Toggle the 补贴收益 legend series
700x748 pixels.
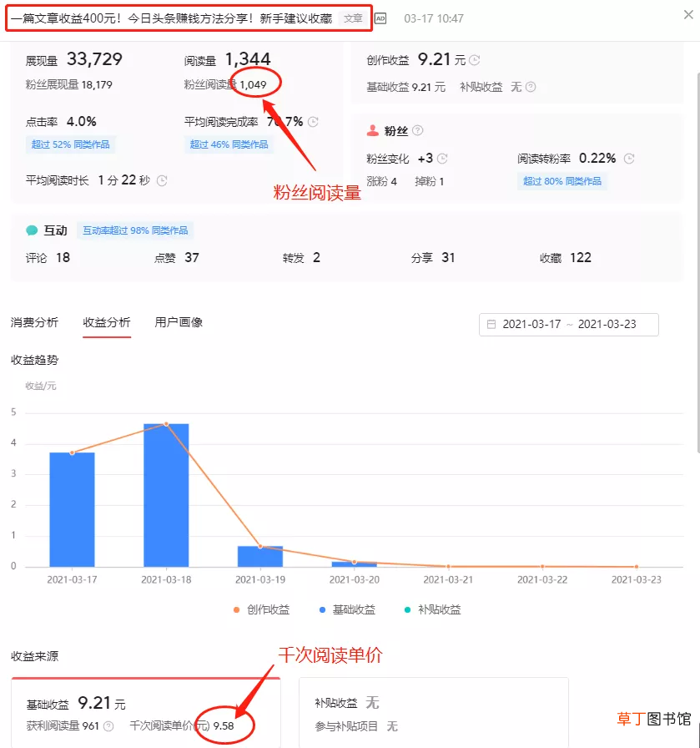click(432, 609)
